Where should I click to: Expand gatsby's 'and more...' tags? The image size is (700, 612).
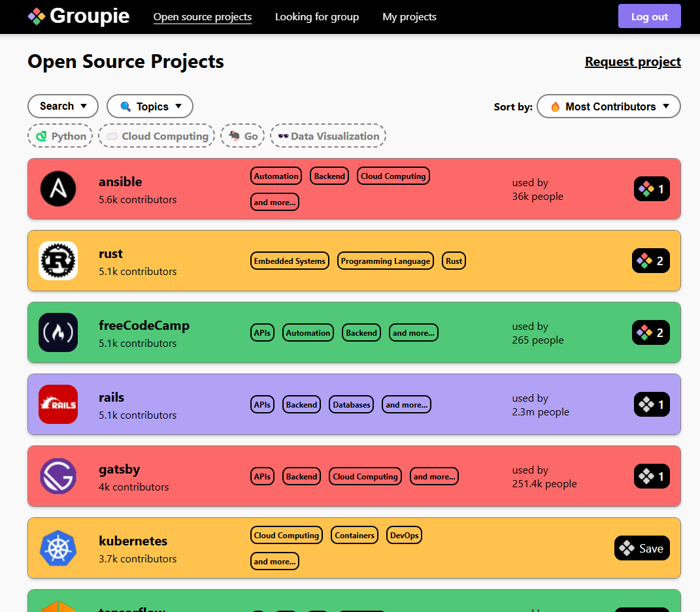pyautogui.click(x=435, y=476)
